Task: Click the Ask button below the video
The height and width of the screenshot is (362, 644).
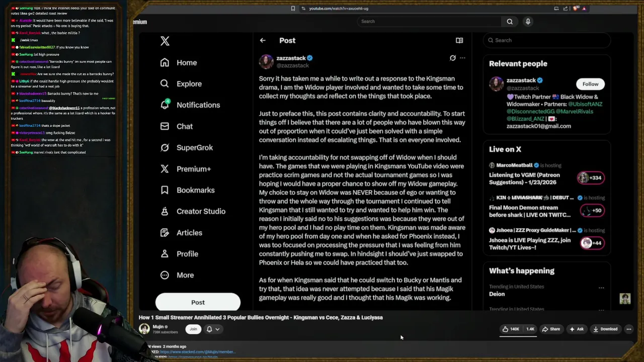Action: coord(577,329)
